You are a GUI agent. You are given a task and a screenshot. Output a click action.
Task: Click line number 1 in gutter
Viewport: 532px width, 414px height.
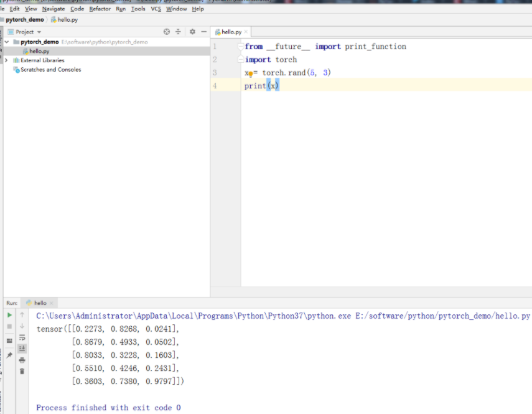pyautogui.click(x=215, y=47)
